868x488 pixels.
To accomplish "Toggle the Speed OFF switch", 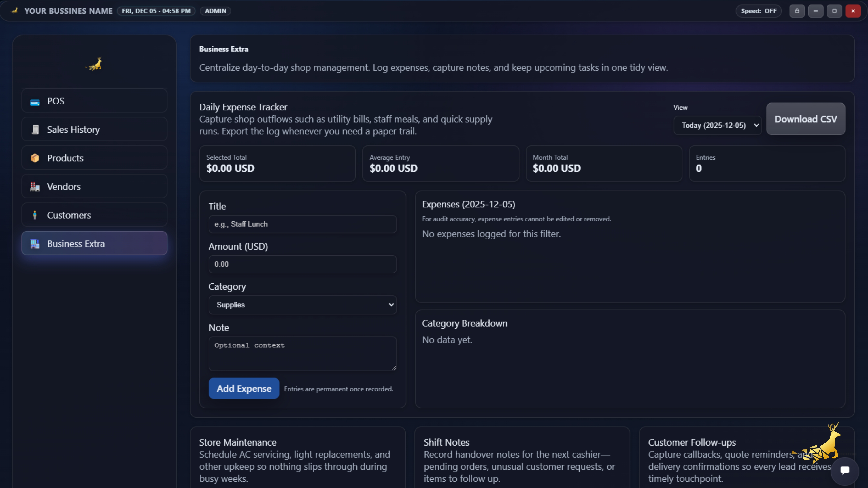I will click(x=758, y=11).
